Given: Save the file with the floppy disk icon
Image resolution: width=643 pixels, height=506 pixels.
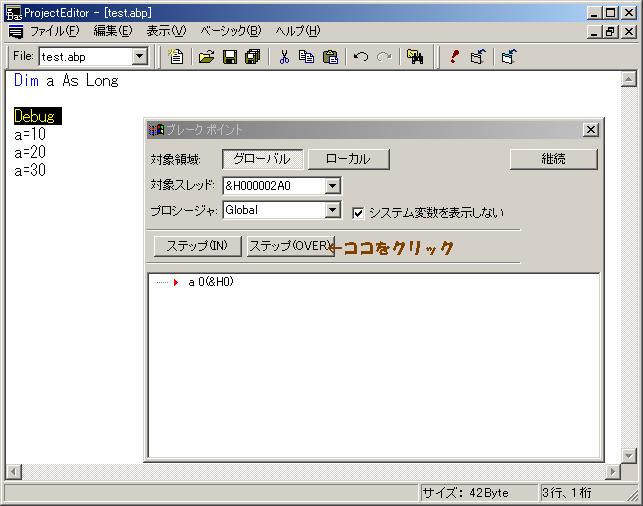Looking at the screenshot, I should [230, 56].
